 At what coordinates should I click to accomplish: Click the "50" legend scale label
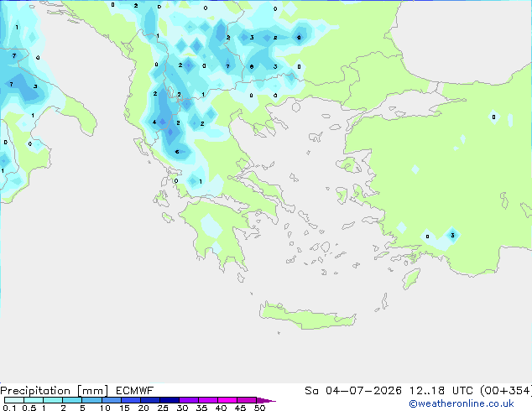coord(259,408)
